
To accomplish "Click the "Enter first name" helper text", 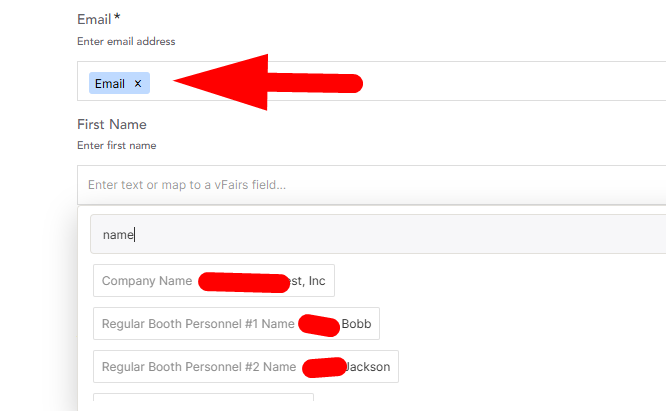I will coord(117,145).
